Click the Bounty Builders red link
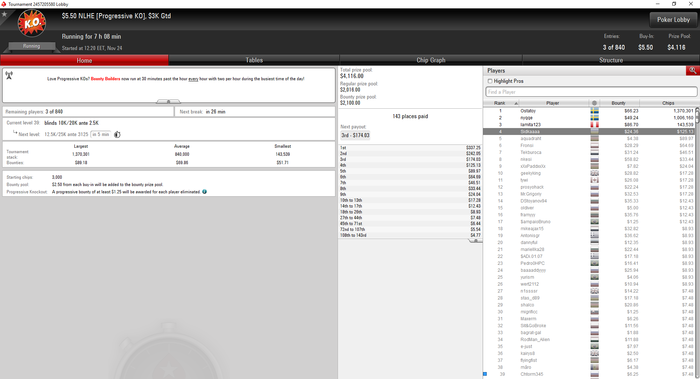Screen dimensions: 700x379 [x=105, y=79]
